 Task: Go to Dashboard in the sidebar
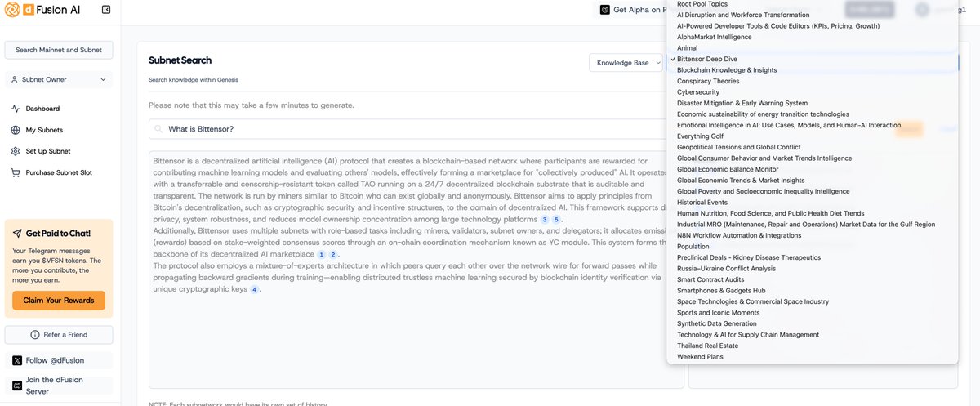[42, 109]
